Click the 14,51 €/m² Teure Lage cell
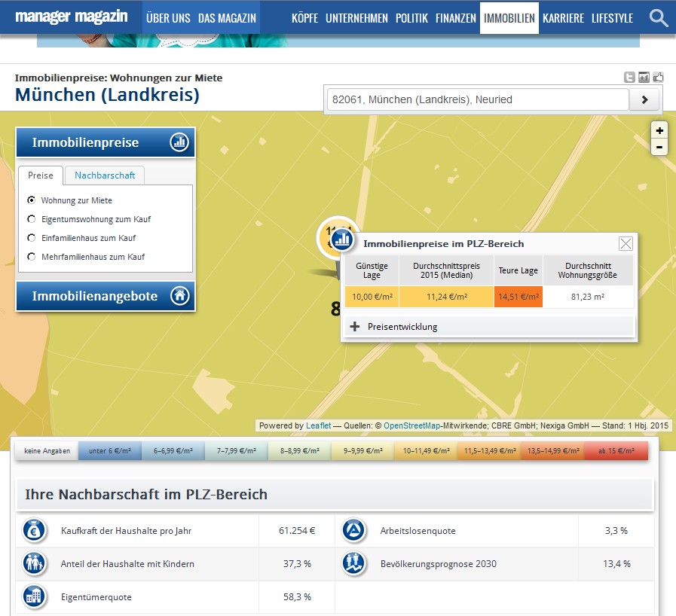 (x=518, y=297)
